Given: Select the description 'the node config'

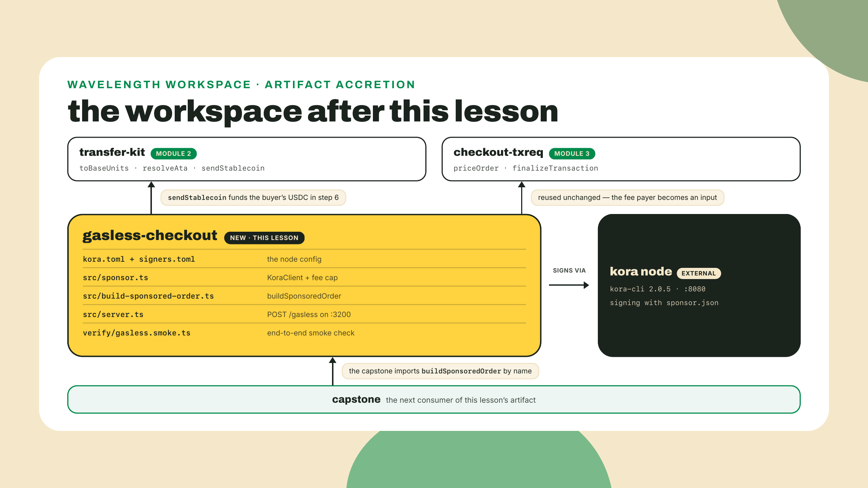Looking at the screenshot, I should click(294, 259).
